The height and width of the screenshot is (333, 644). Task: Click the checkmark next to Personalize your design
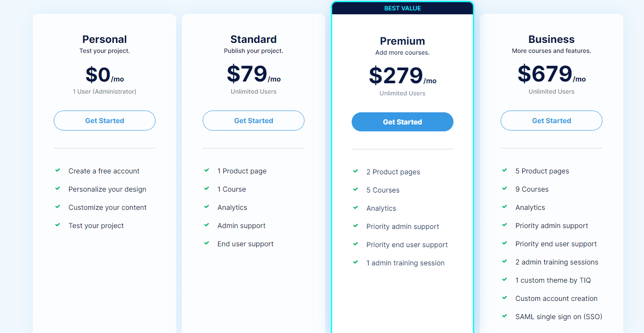pos(58,189)
